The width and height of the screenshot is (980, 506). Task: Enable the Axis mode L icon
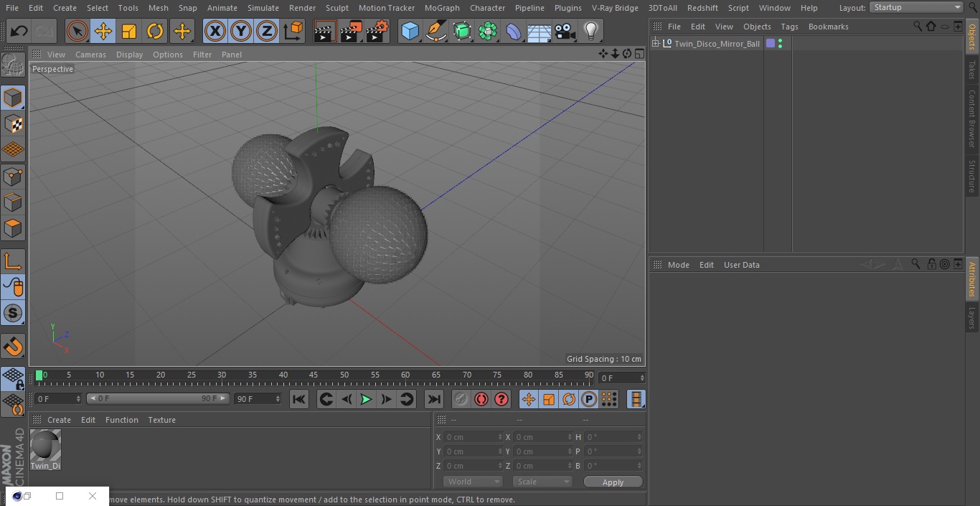point(13,261)
